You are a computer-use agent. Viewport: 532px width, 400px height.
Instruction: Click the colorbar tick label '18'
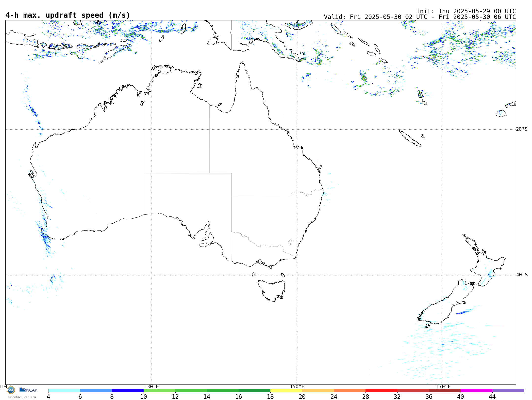click(270, 397)
